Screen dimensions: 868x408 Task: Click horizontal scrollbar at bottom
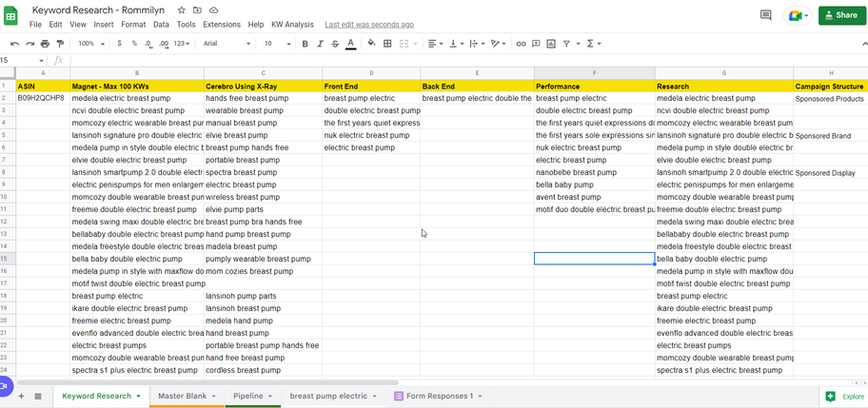pyautogui.click(x=207, y=382)
